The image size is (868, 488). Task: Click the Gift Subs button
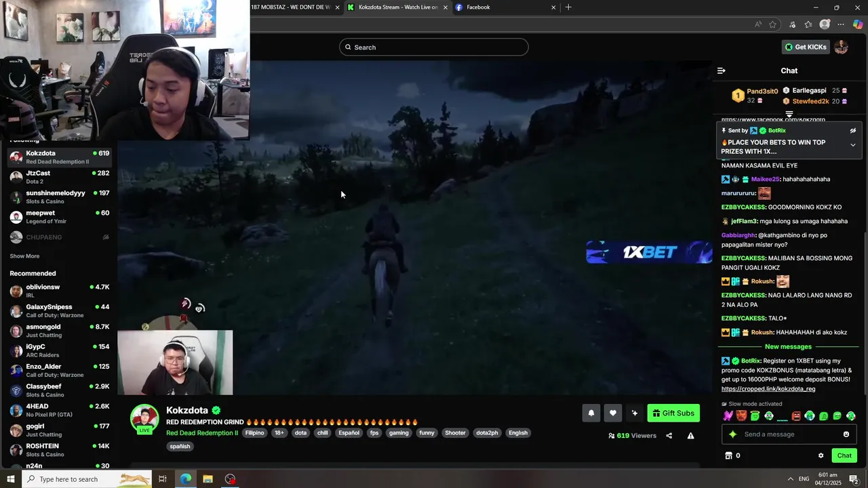(673, 413)
